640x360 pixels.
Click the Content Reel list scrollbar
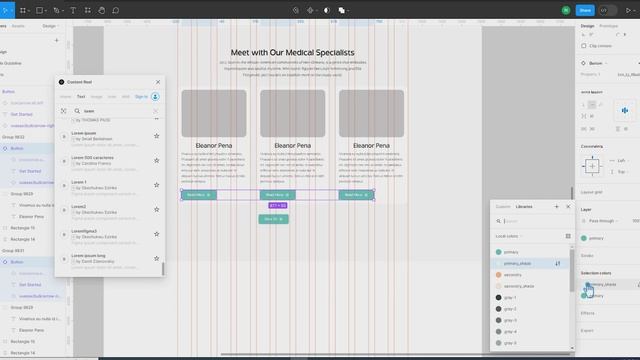tap(163, 269)
